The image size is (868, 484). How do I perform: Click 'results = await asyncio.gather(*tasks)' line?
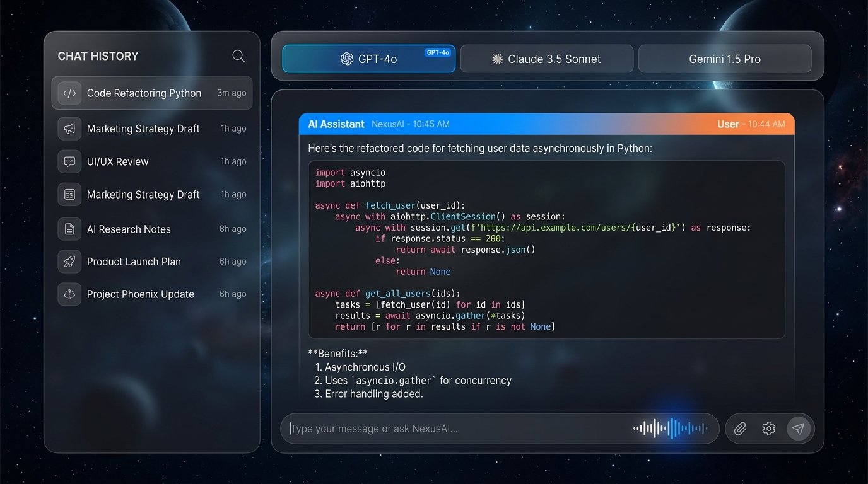pyautogui.click(x=430, y=316)
